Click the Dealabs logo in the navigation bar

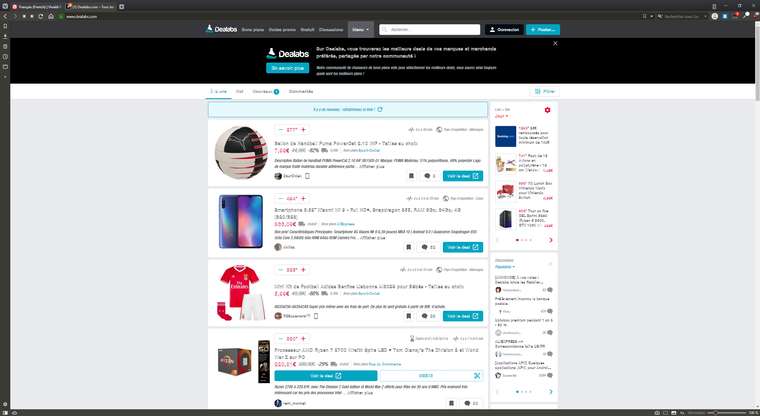(222, 29)
